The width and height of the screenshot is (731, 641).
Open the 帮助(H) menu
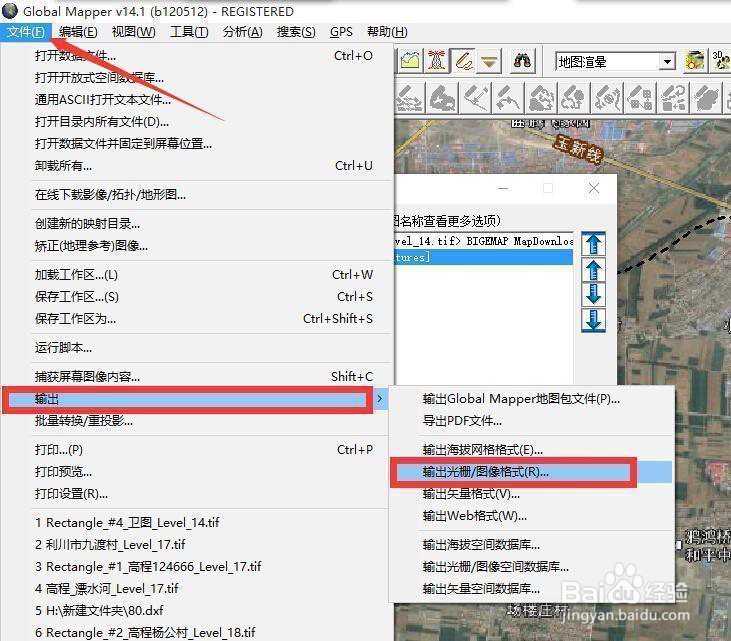pyautogui.click(x=387, y=32)
